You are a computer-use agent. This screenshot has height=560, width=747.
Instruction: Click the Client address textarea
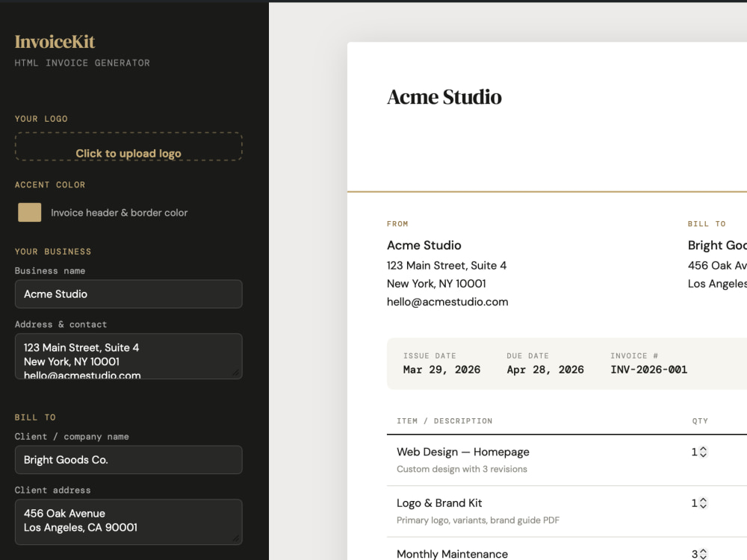(128, 522)
